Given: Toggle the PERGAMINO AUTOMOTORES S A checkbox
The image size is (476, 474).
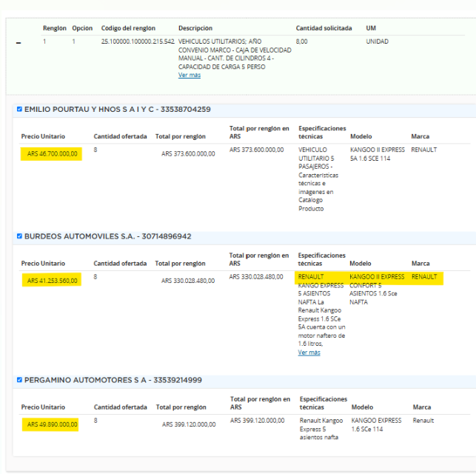Looking at the screenshot, I should 19,380.
